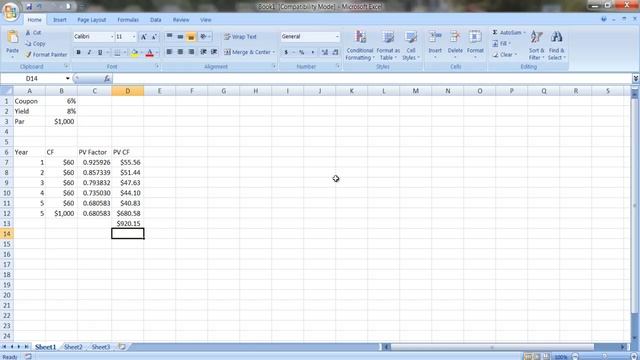Open the Insert ribbon tab
This screenshot has height=360, width=640.
60,20
